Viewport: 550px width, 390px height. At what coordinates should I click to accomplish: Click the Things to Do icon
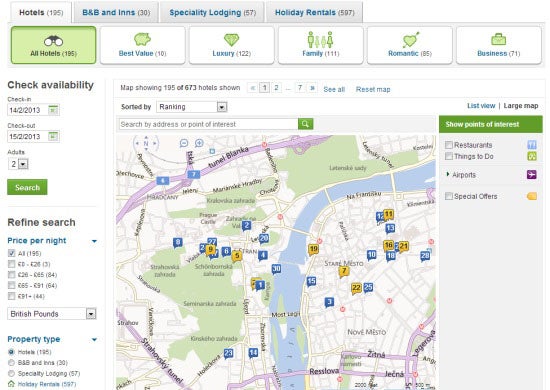pyautogui.click(x=532, y=156)
